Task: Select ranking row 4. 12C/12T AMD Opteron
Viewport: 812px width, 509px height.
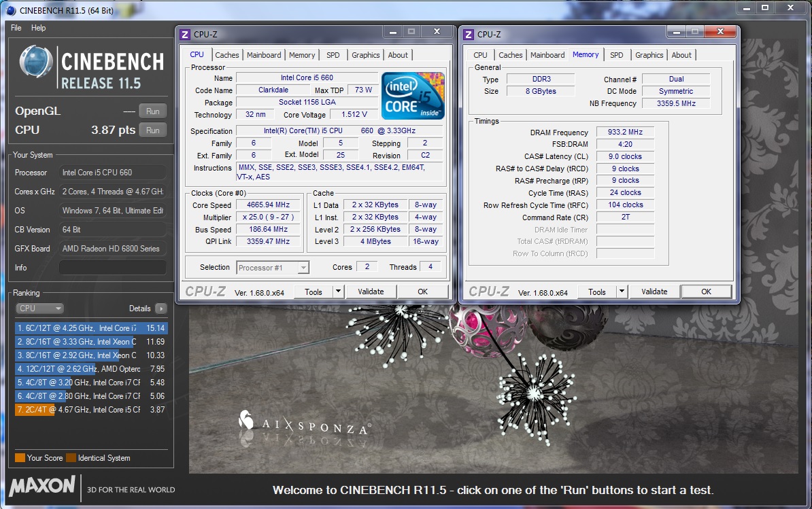Action: pyautogui.click(x=91, y=369)
